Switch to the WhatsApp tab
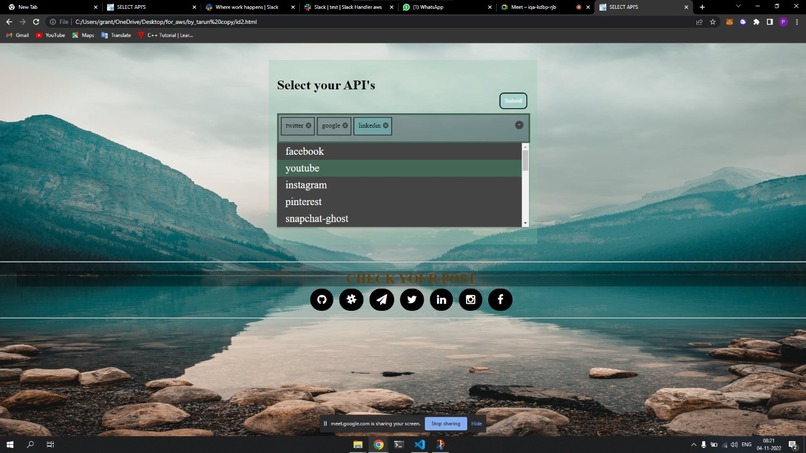 pyautogui.click(x=445, y=7)
